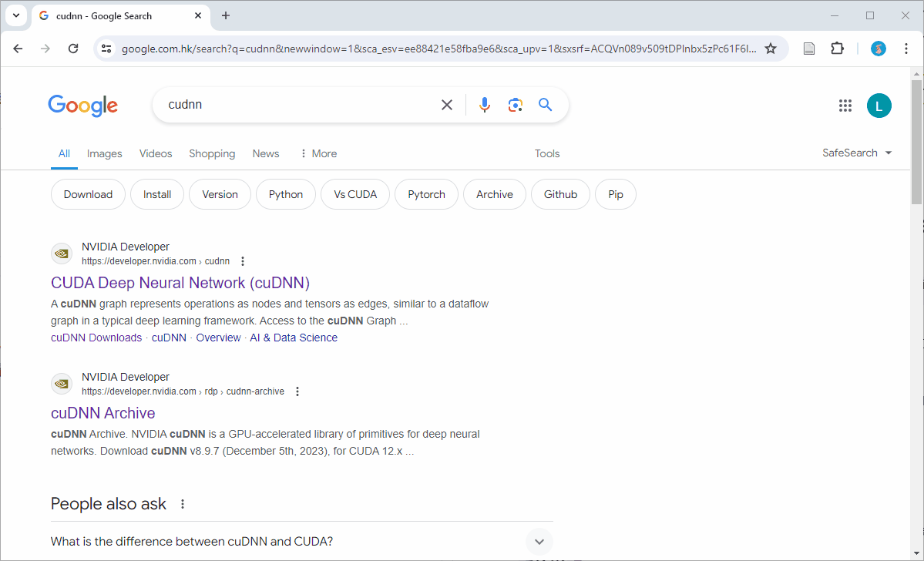The height and width of the screenshot is (561, 924).
Task: Reload the current page
Action: tap(73, 49)
